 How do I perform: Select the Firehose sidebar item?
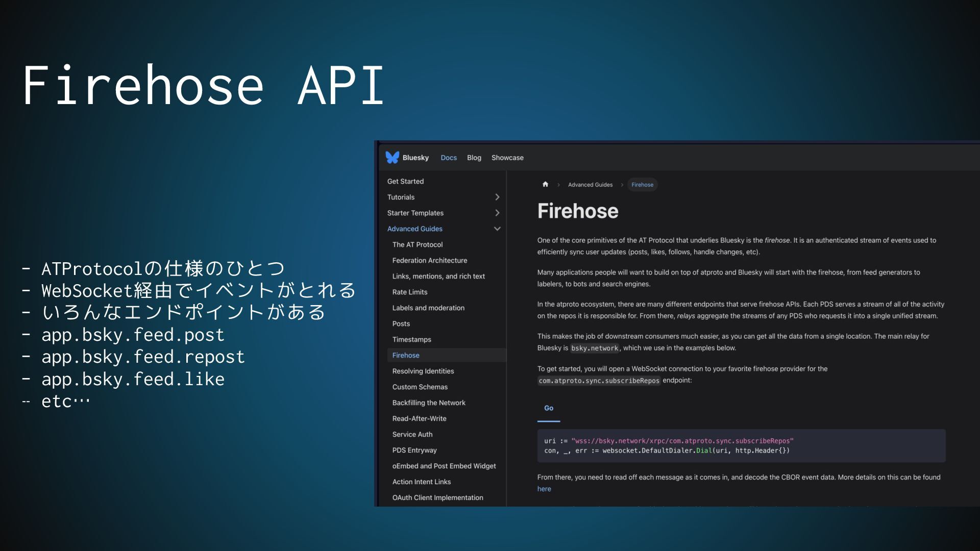(406, 356)
